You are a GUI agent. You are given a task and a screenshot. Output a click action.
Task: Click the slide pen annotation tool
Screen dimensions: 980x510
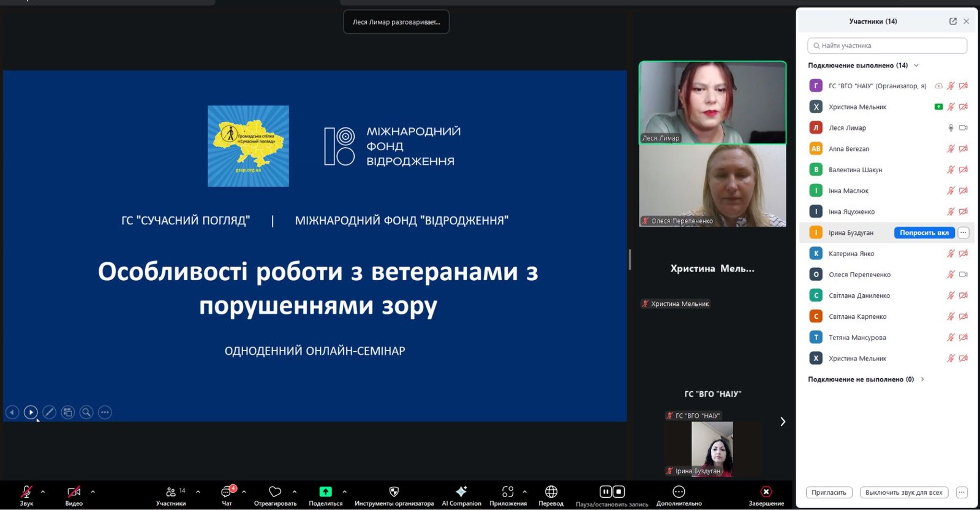click(x=50, y=413)
